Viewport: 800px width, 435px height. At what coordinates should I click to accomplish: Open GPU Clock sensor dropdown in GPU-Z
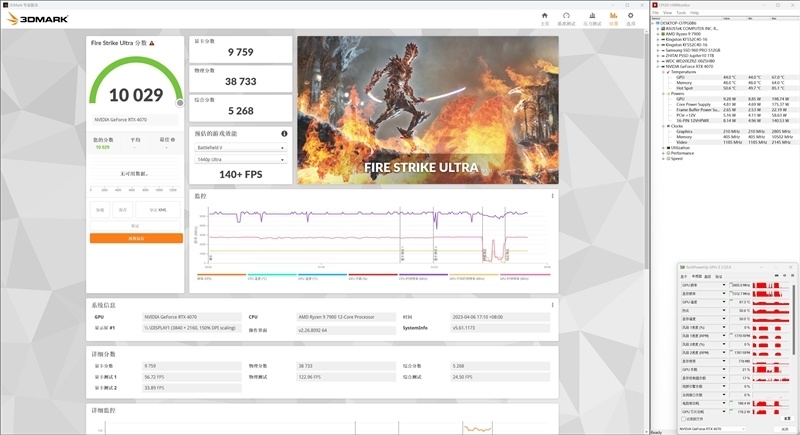pos(723,285)
